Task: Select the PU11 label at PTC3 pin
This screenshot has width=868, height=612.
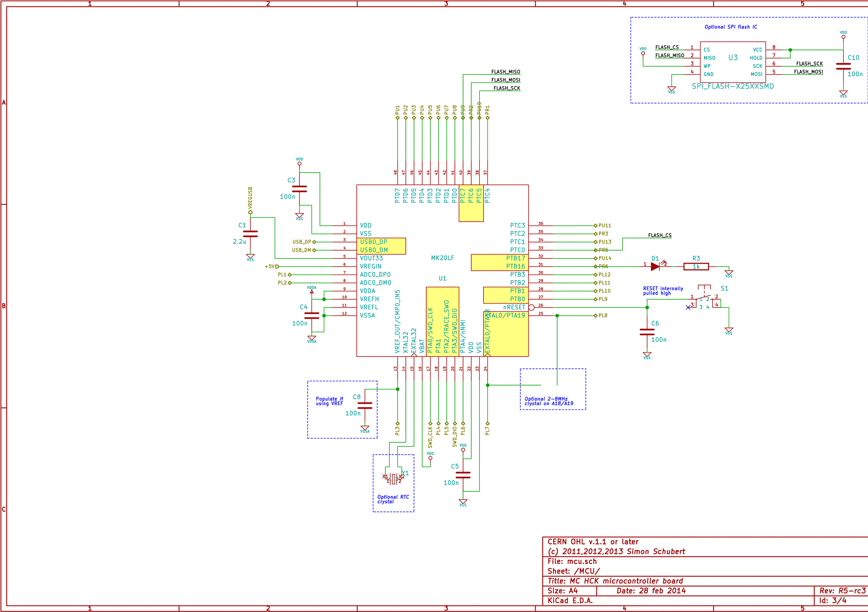Action: (x=604, y=226)
